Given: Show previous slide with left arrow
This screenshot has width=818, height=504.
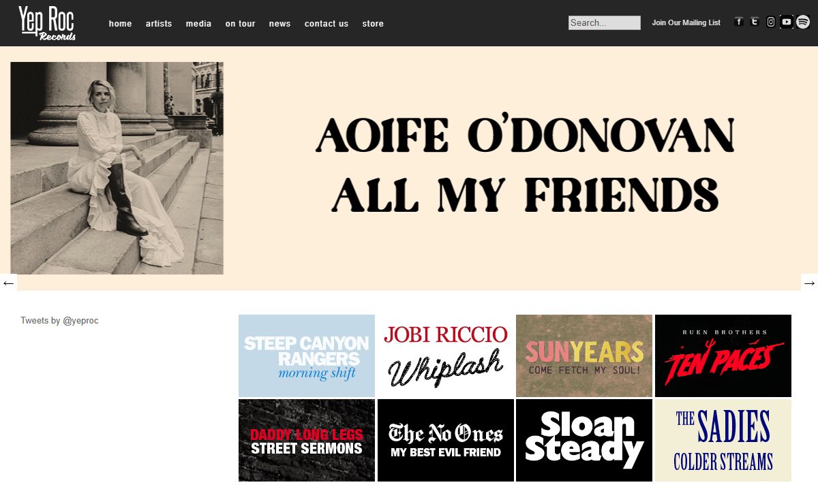Looking at the screenshot, I should (x=8, y=283).
